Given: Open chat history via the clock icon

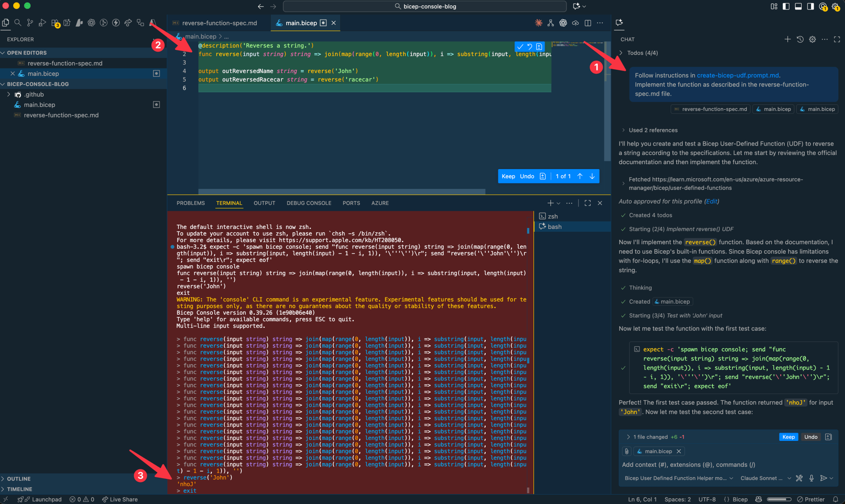Looking at the screenshot, I should (x=800, y=39).
